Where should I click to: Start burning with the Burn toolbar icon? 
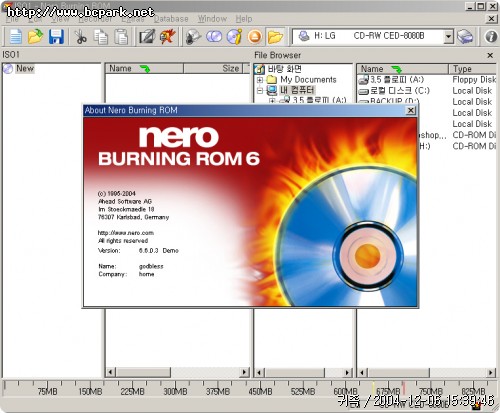193,37
